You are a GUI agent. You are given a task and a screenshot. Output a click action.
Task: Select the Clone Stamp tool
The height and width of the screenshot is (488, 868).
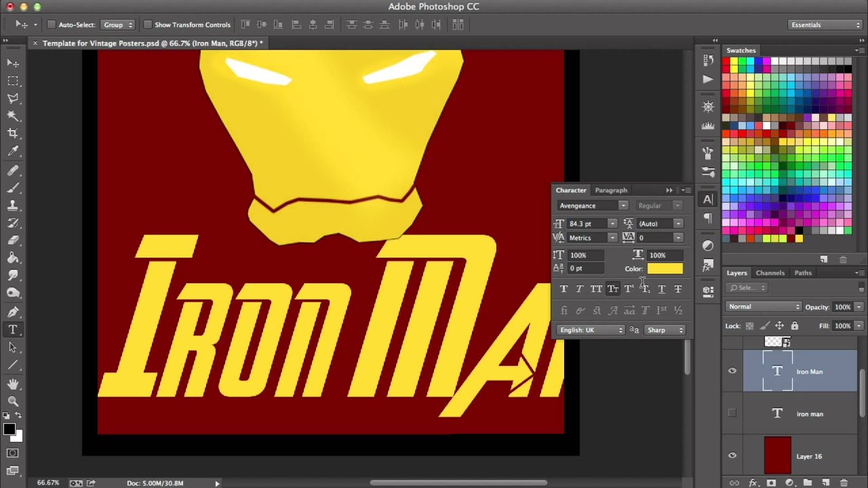[x=13, y=205]
